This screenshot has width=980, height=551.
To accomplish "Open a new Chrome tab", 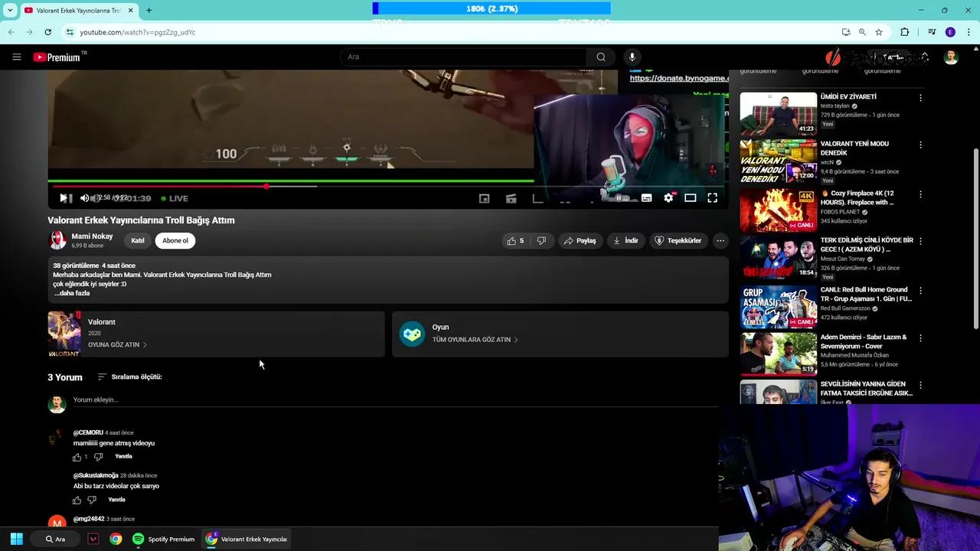I will click(x=149, y=11).
